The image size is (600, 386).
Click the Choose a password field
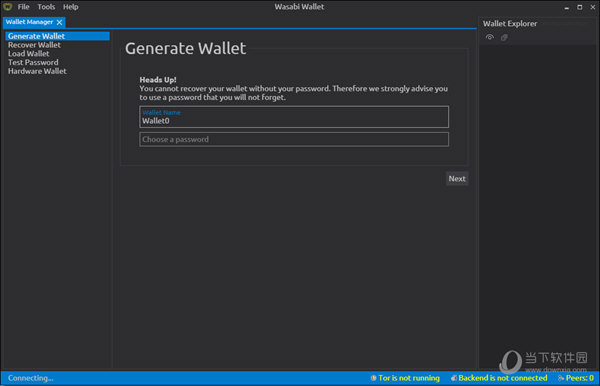[x=294, y=139]
